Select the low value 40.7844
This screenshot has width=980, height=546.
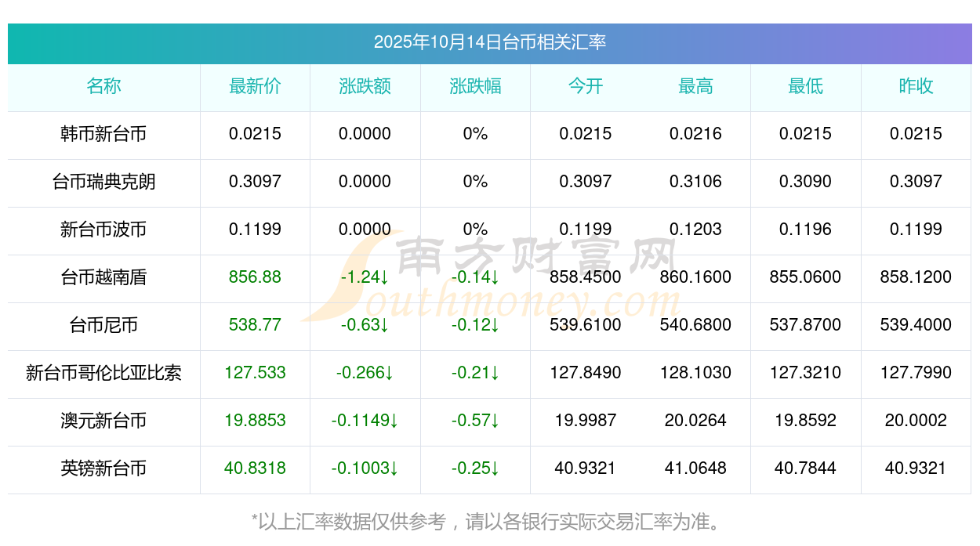[x=805, y=468]
